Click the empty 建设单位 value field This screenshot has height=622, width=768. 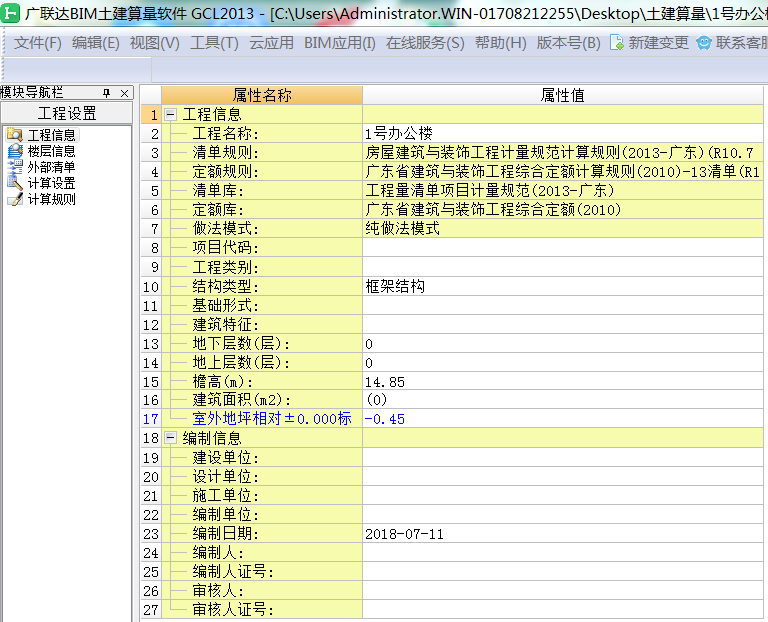coord(563,457)
